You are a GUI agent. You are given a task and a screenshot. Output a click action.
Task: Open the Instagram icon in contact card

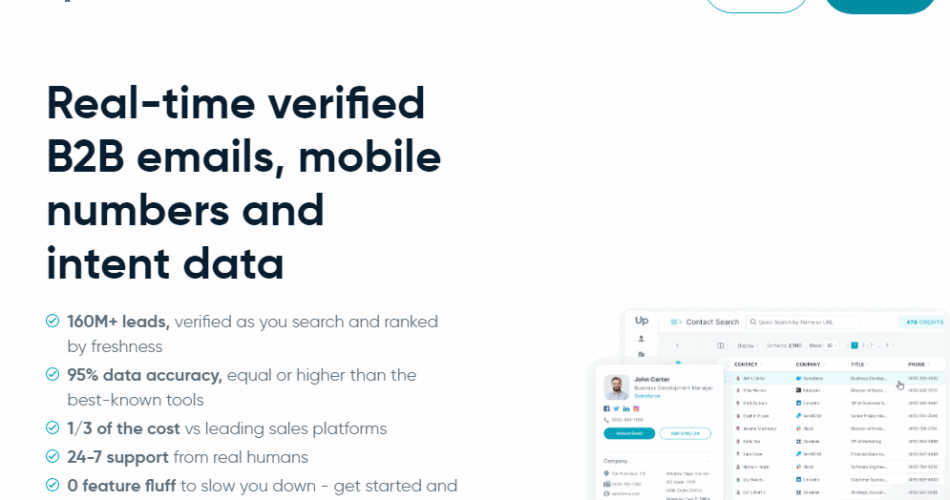tap(636, 409)
